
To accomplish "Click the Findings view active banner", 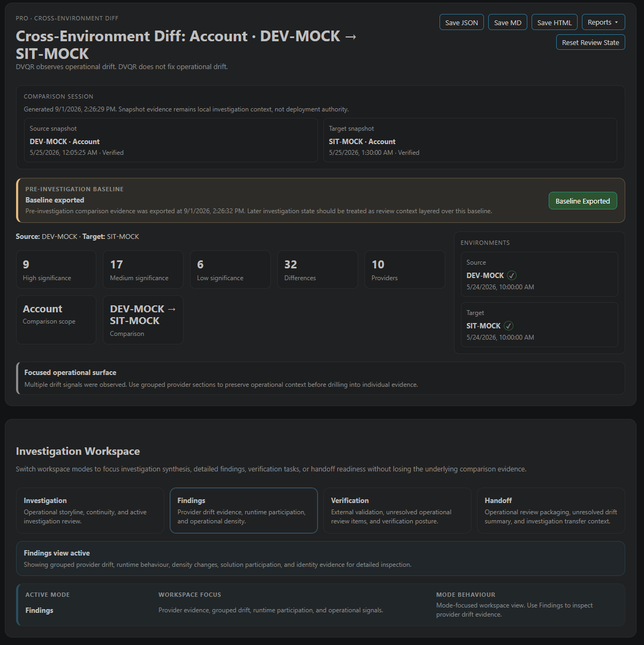I will pyautogui.click(x=321, y=558).
